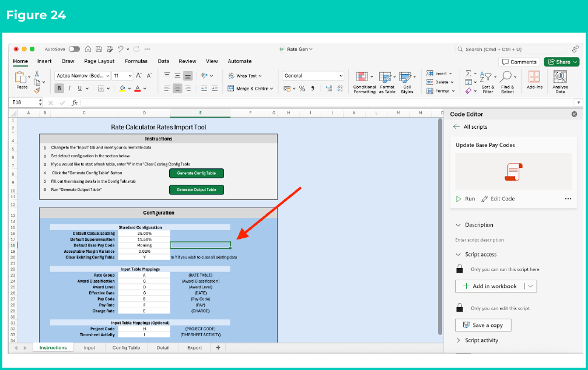This screenshot has height=370, width=588.
Task: Click the Comments button
Action: coord(519,62)
